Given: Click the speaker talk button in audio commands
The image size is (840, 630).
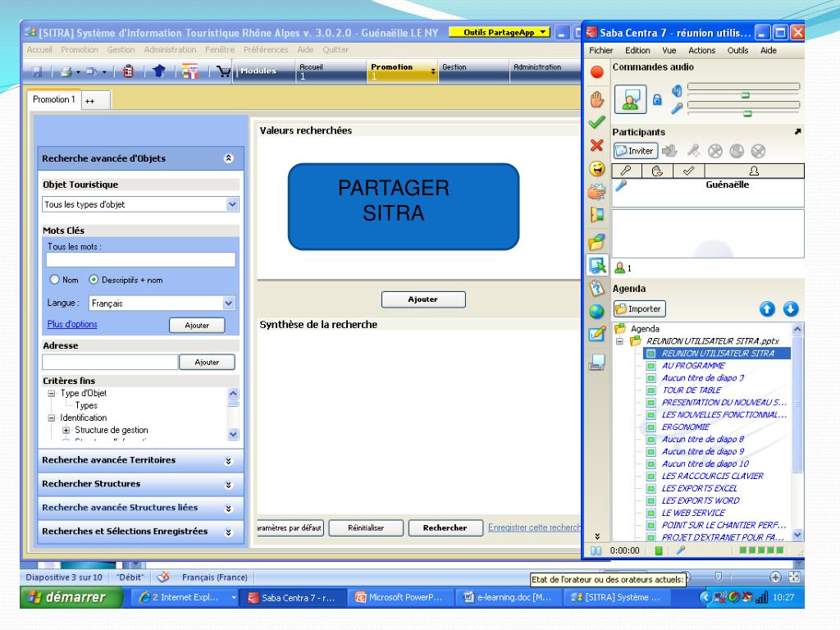Looking at the screenshot, I should [x=630, y=99].
